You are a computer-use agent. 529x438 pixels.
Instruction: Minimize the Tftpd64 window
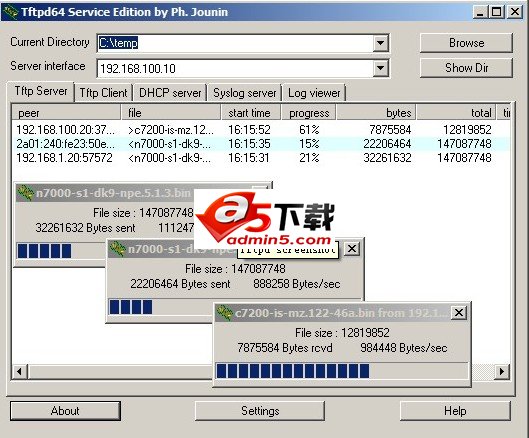[479, 12]
